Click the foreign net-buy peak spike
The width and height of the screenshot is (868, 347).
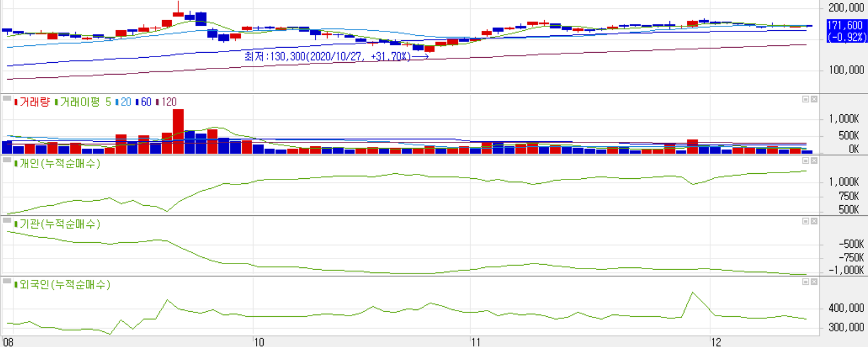(692, 293)
